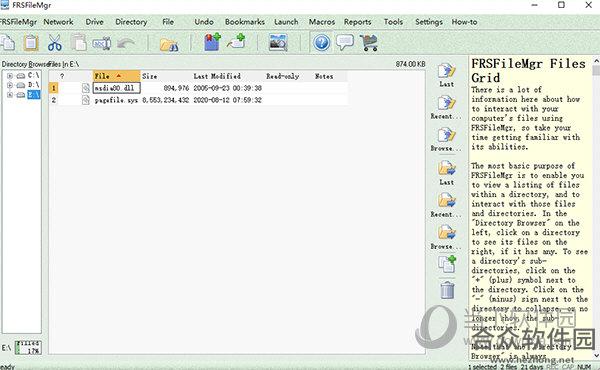Image resolution: width=600 pixels, height=370 pixels.
Task: Click the image preview toolbar icon
Action: 278,42
